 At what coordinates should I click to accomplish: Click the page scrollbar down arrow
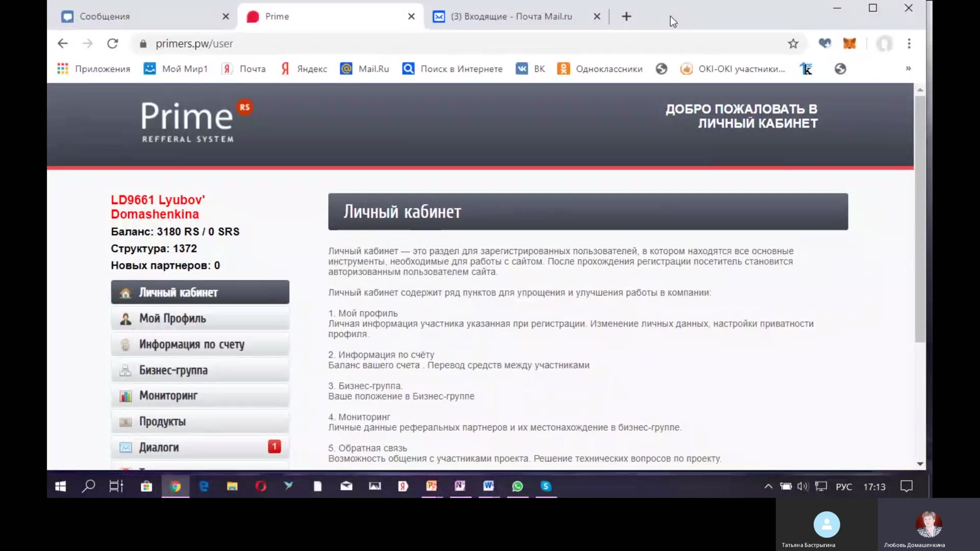tap(920, 463)
